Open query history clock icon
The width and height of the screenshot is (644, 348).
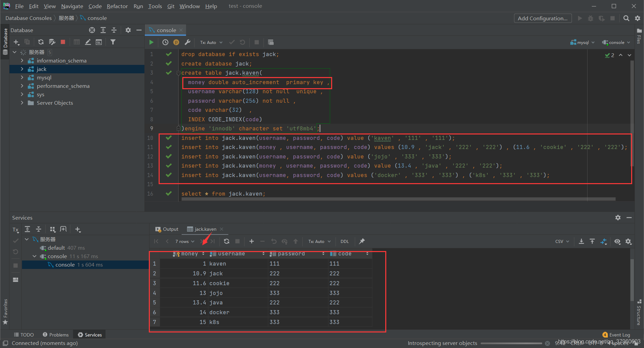[165, 42]
